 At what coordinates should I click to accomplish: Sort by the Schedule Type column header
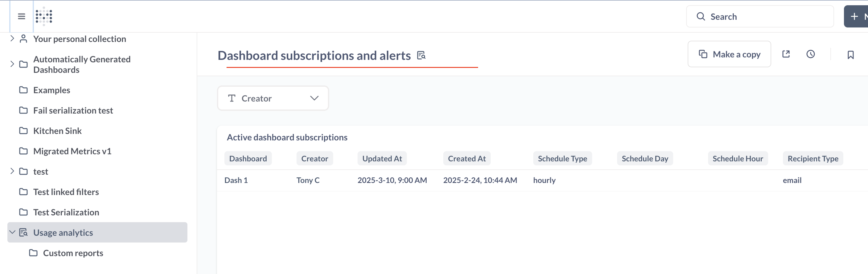(x=562, y=158)
